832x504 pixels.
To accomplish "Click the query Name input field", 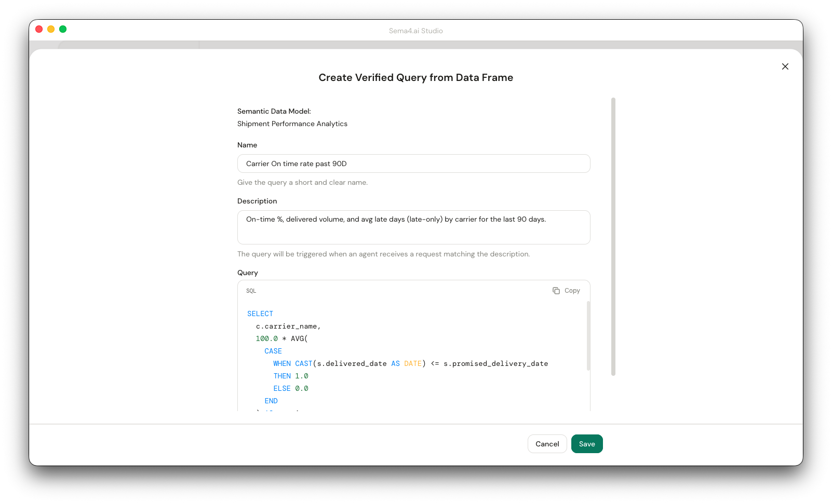I will pyautogui.click(x=413, y=164).
